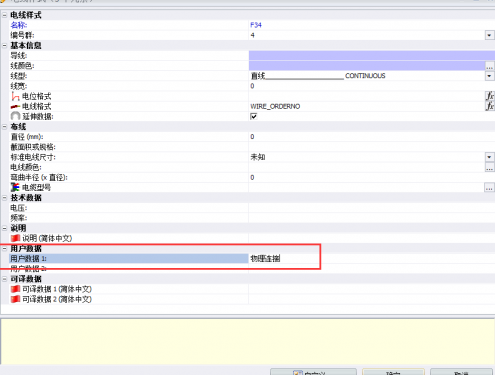Open the browse button for 电缆型号
This screenshot has height=375, width=495.
pyautogui.click(x=489, y=188)
